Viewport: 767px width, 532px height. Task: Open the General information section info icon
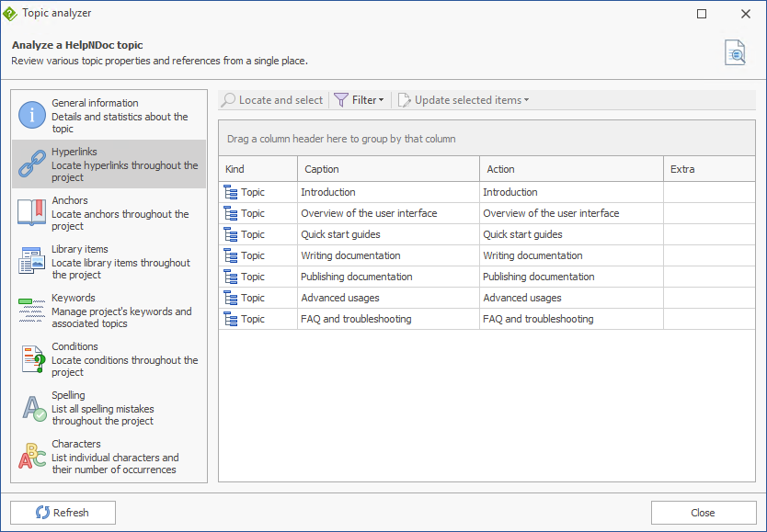[x=32, y=115]
